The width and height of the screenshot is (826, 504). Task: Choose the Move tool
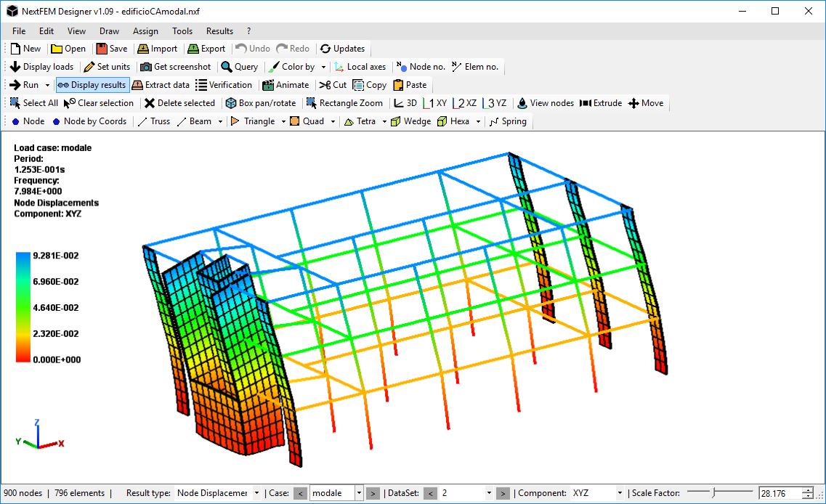(645, 103)
